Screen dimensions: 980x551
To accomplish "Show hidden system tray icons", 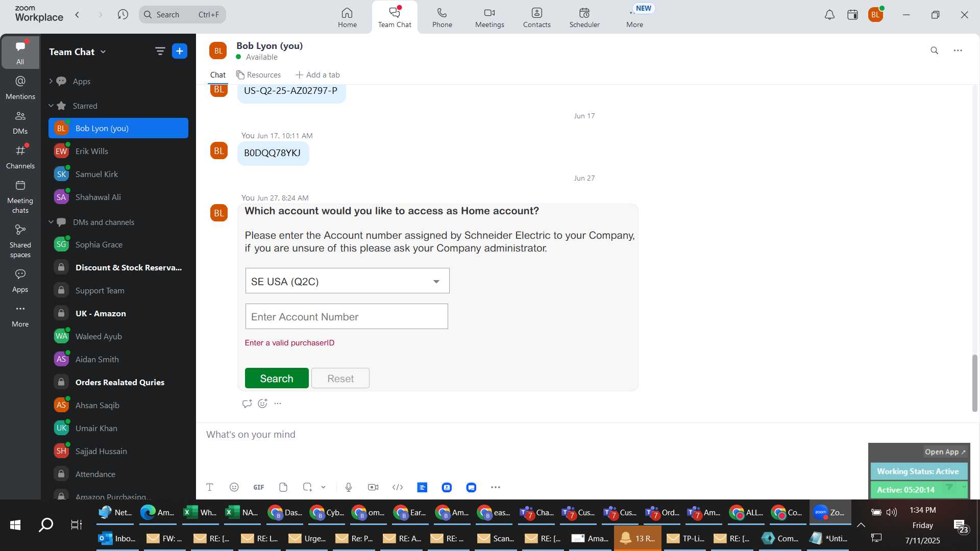I will (x=861, y=525).
